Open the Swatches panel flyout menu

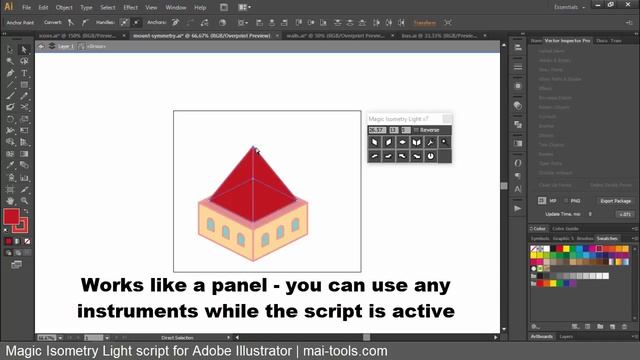635,238
